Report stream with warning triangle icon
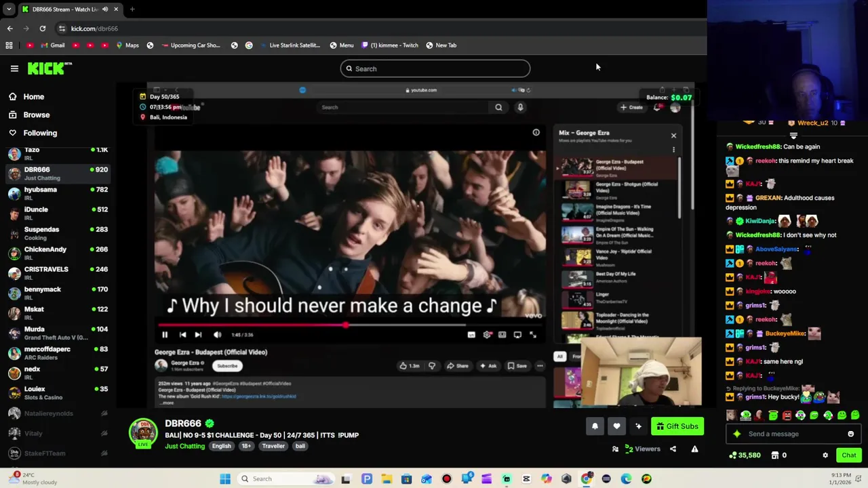The image size is (868, 488). (x=694, y=449)
